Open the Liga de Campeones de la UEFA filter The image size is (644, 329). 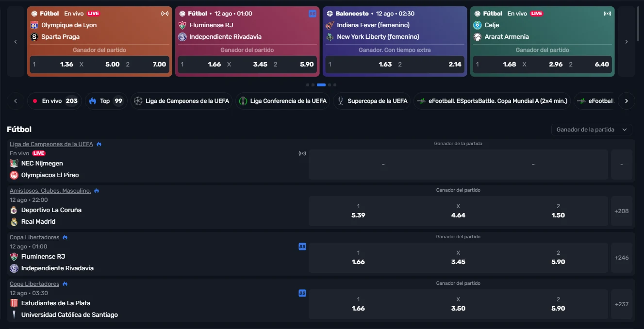tap(182, 101)
